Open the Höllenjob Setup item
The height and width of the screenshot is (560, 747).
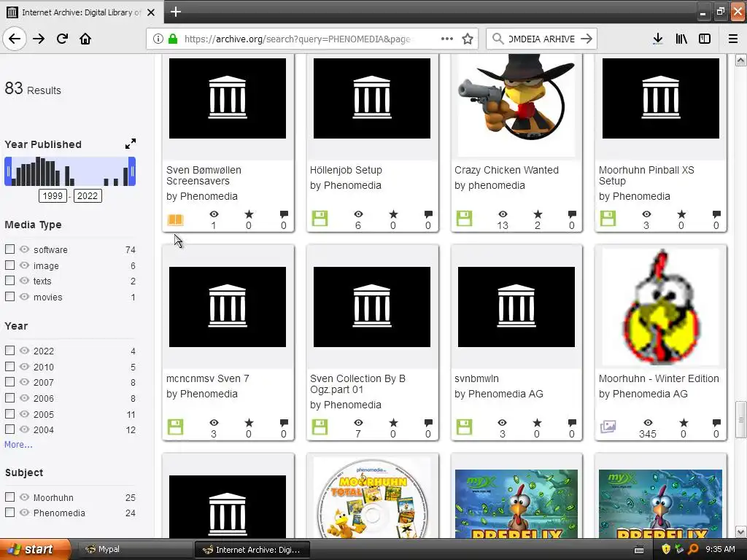(346, 170)
